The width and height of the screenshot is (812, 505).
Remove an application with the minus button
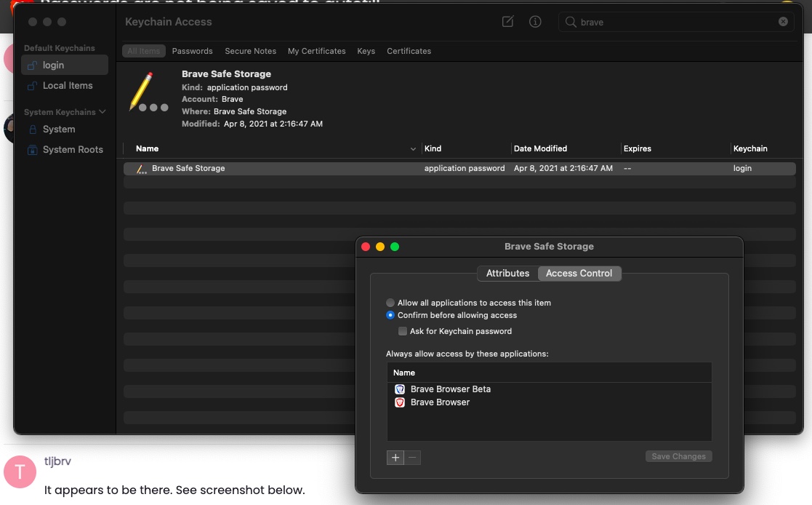click(x=412, y=457)
